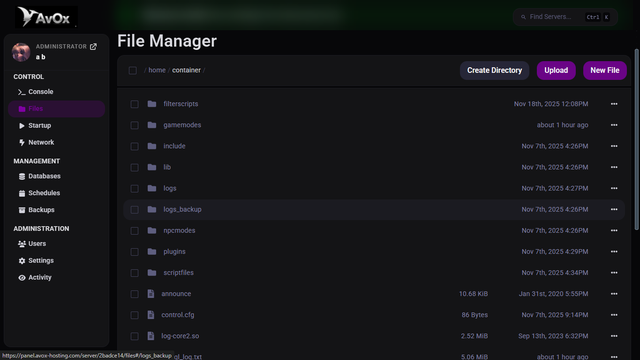The image size is (640, 360).
Task: Open options menu for filterscripts
Action: (614, 104)
